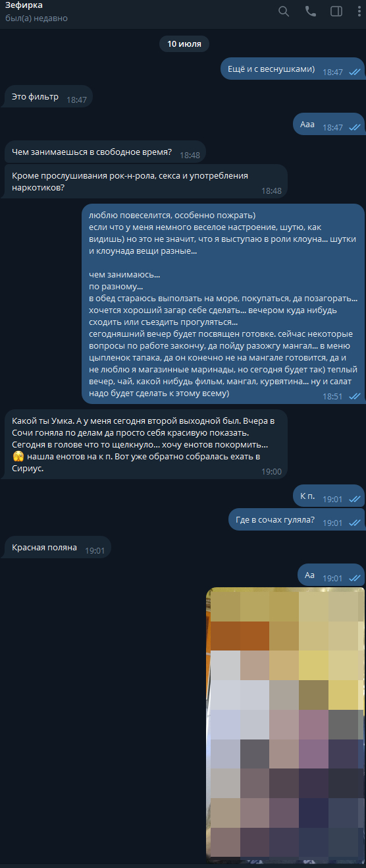Image resolution: width=366 pixels, height=868 pixels.
Task: Click the Зефирка chat title
Action: click(x=24, y=6)
